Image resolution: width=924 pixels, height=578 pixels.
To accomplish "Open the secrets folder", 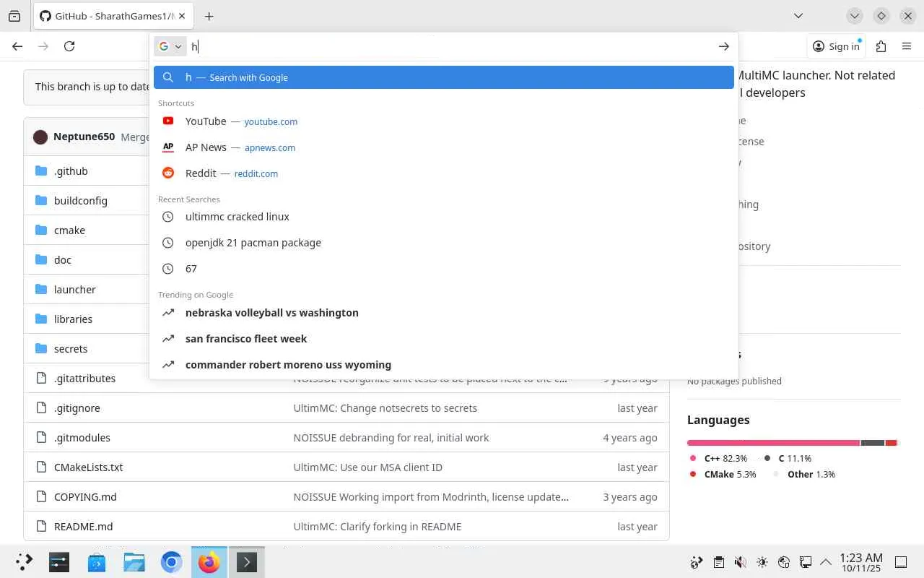I will coord(71,349).
